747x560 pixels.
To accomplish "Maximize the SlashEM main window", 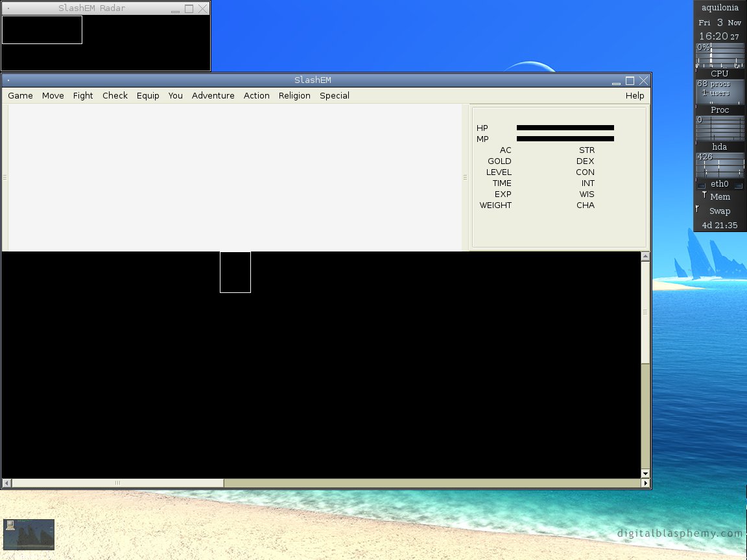I will tap(630, 81).
